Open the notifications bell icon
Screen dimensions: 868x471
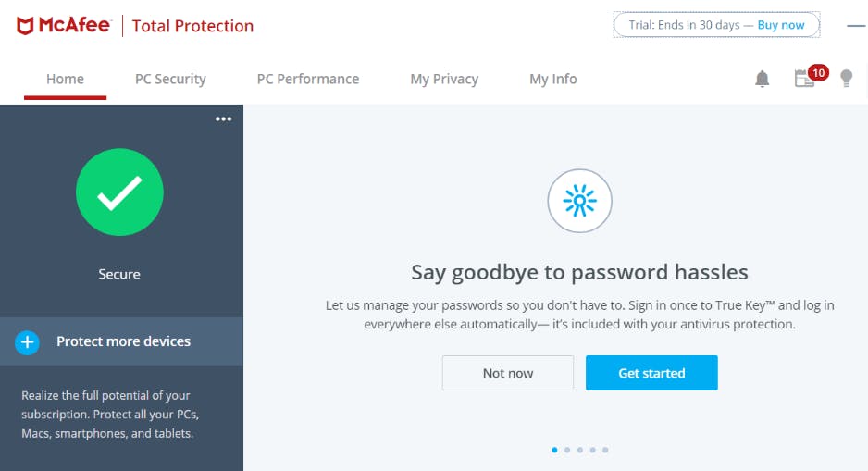(x=763, y=80)
